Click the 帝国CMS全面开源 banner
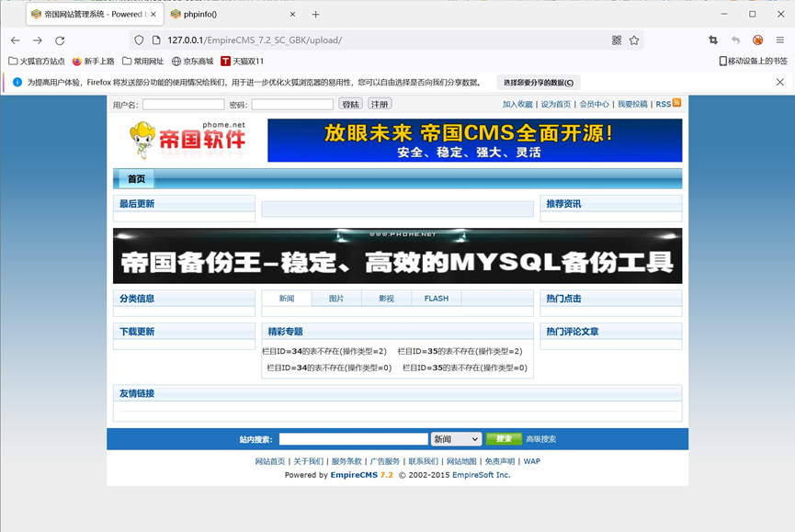 [475, 141]
